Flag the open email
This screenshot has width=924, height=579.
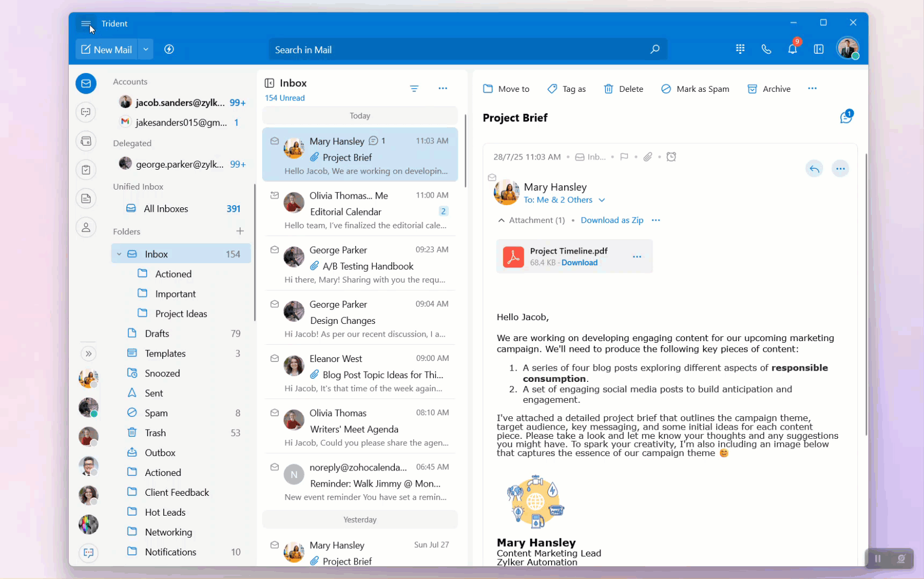(624, 157)
